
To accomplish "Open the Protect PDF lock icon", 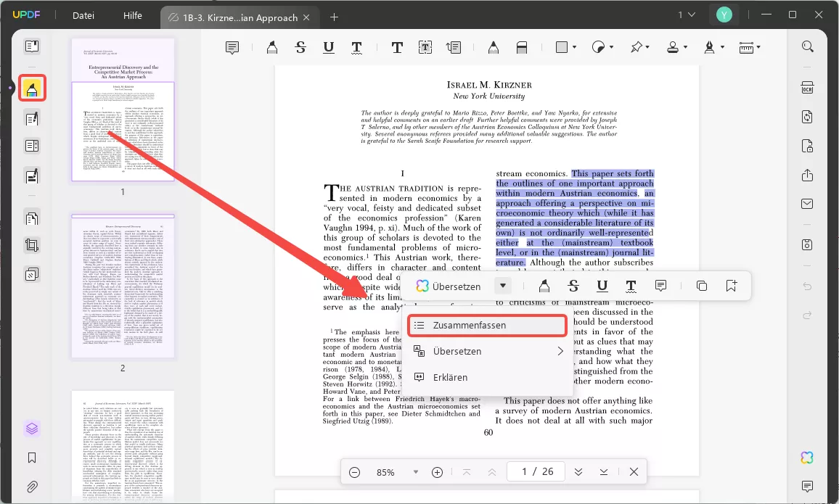I will point(808,146).
